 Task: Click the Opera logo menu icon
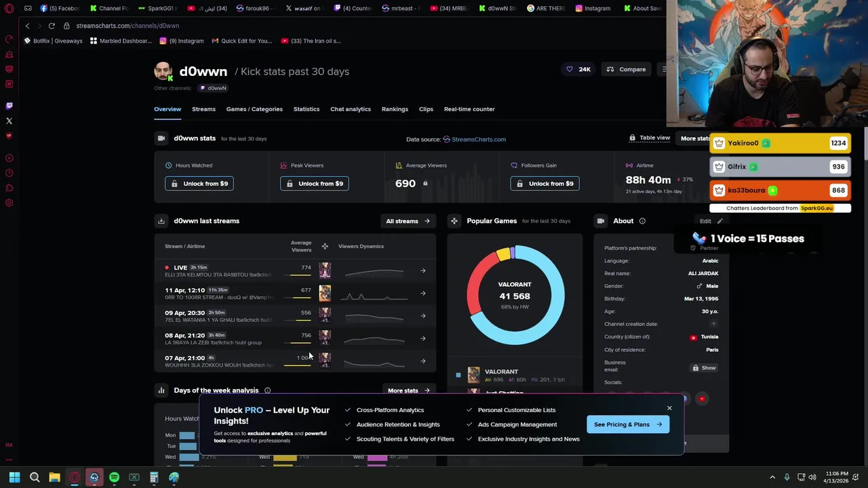click(9, 8)
